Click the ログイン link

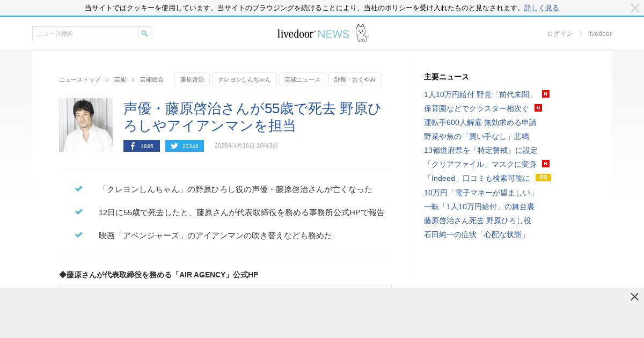560,34
